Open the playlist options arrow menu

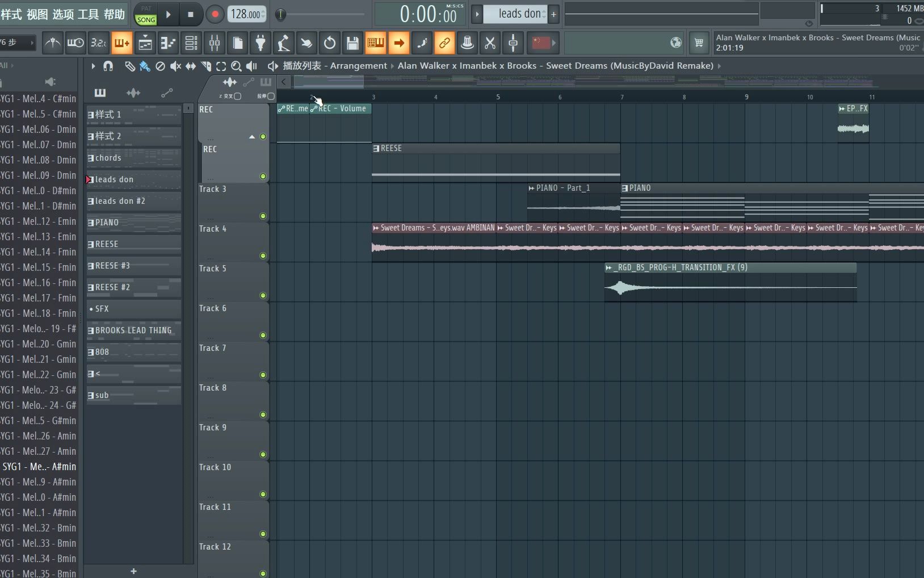[93, 66]
